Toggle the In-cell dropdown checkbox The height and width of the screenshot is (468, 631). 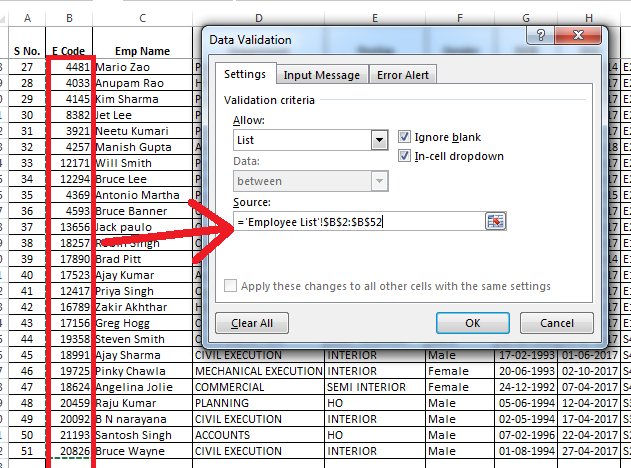click(404, 156)
